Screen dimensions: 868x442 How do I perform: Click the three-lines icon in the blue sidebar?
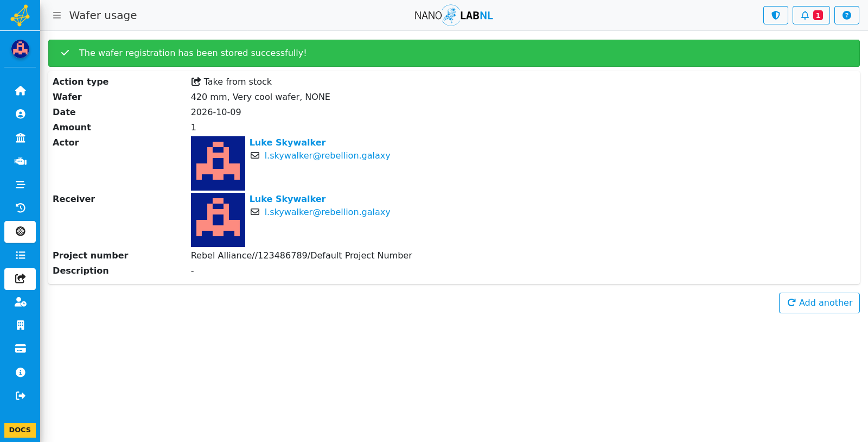(20, 185)
